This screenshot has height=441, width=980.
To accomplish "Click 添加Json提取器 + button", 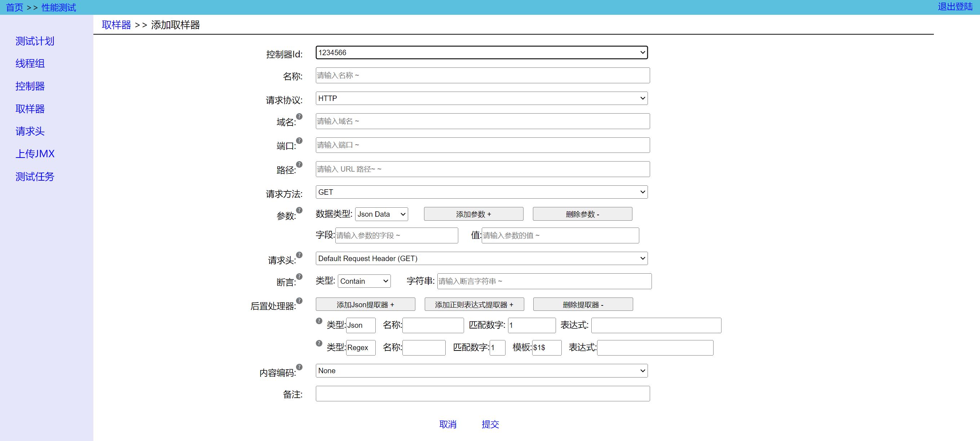I will click(365, 304).
